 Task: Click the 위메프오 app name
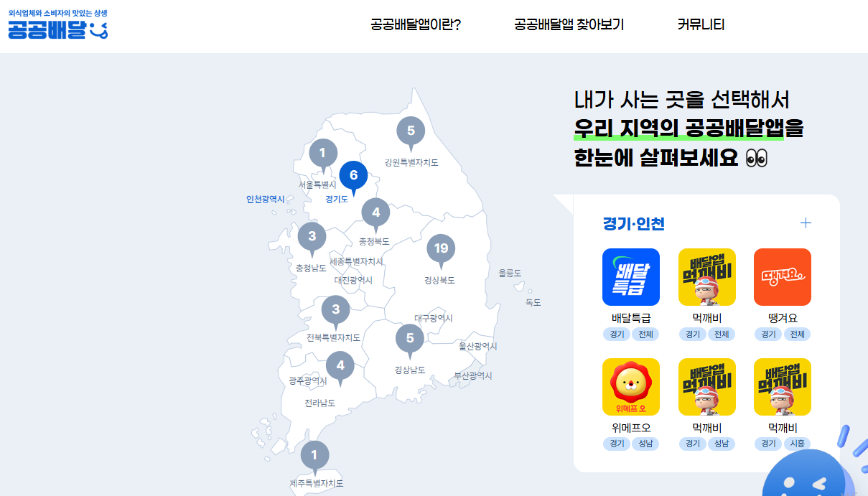point(631,428)
